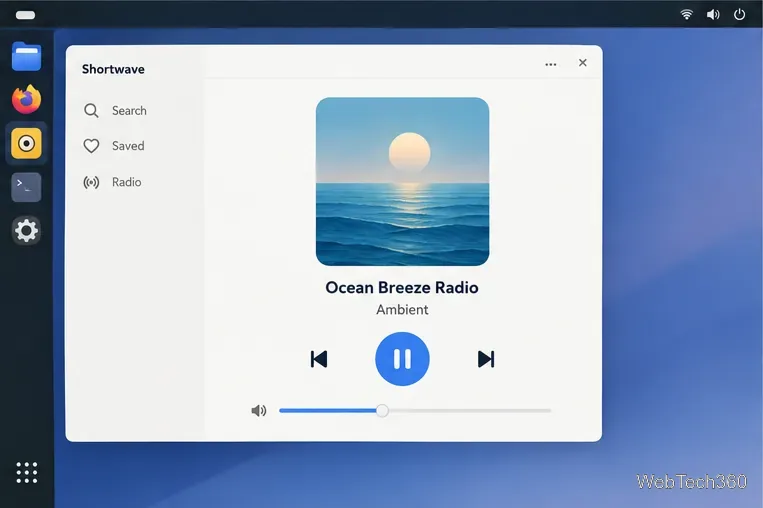Click the Shortwave dock icon
This screenshot has height=508, width=763.
tap(26, 143)
